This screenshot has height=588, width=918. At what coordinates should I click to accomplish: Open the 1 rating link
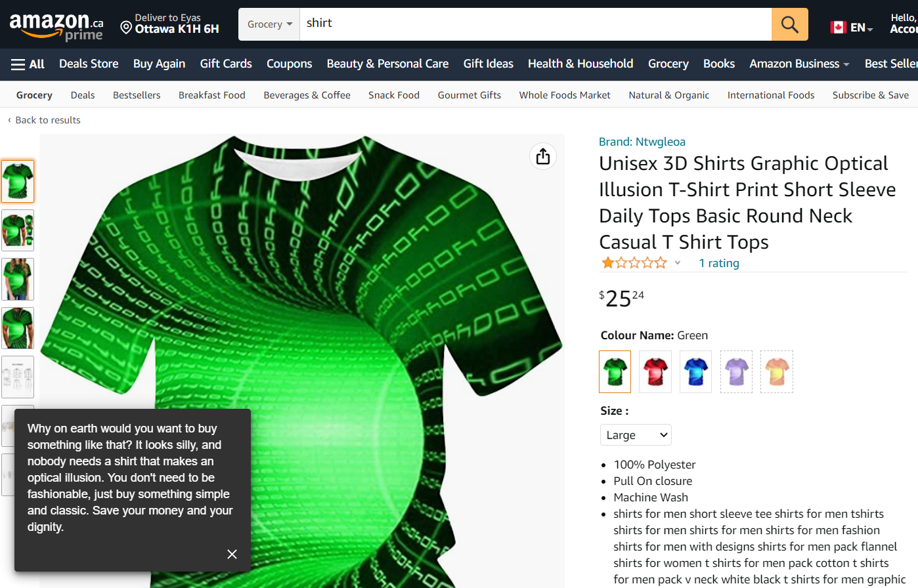(x=719, y=263)
